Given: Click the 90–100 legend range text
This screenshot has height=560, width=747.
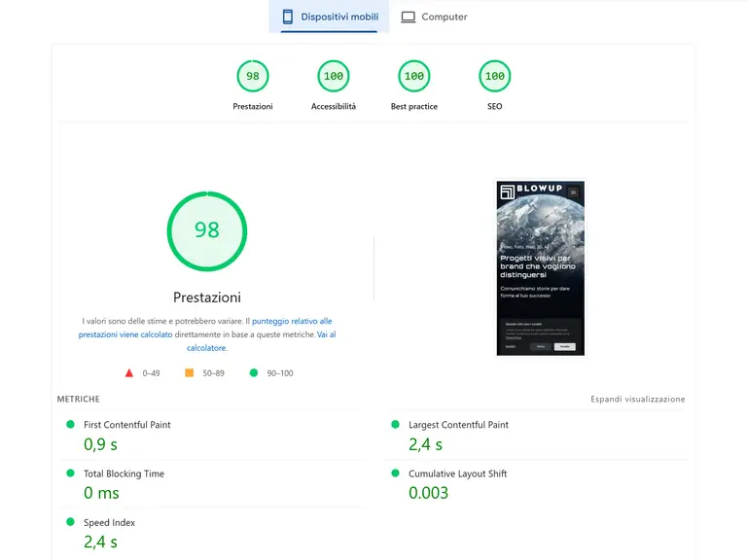Looking at the screenshot, I should [280, 373].
